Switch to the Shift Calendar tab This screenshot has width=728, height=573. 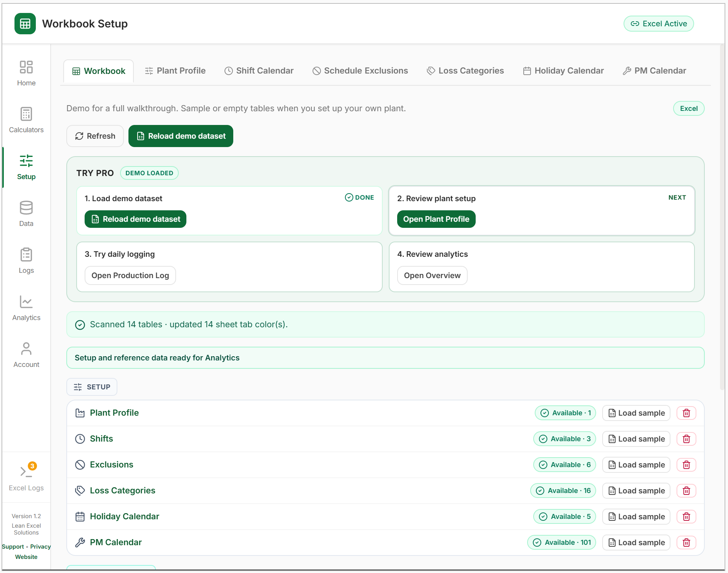[259, 71]
